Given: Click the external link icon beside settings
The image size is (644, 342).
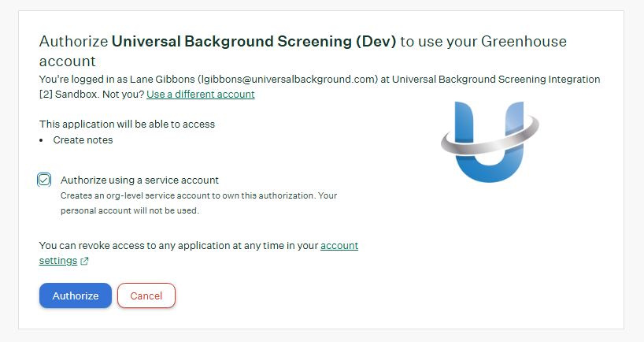Looking at the screenshot, I should pyautogui.click(x=84, y=261).
